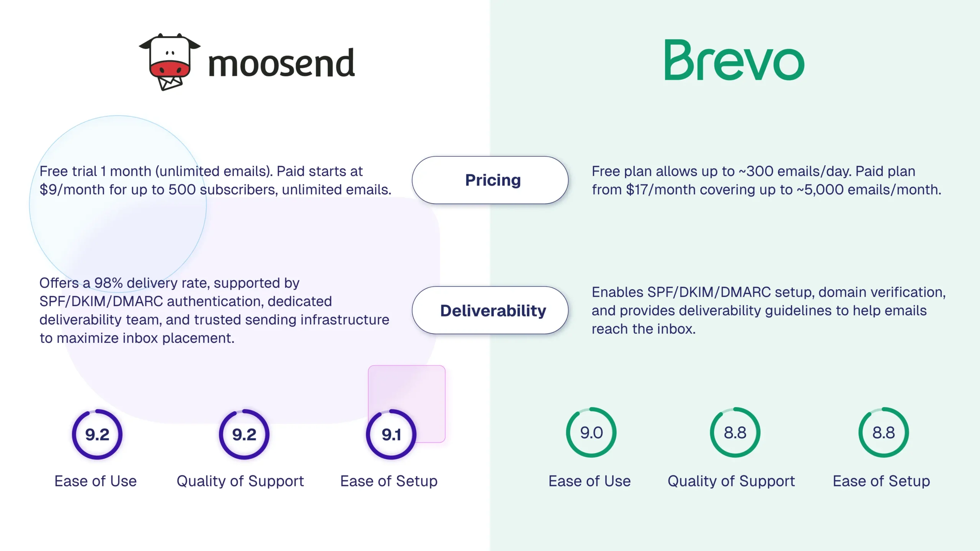The height and width of the screenshot is (551, 980).
Task: Click the Quality of Support label under Moosend
Action: point(240,481)
